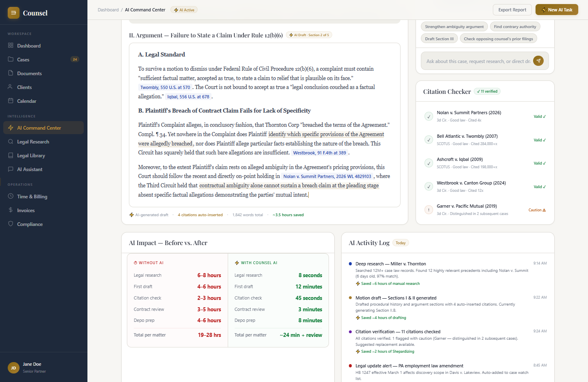Click the Export Report button
588x382 pixels.
click(x=512, y=10)
